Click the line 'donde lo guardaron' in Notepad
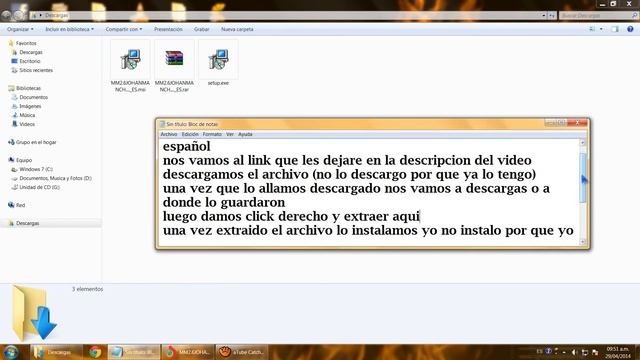 tap(224, 202)
